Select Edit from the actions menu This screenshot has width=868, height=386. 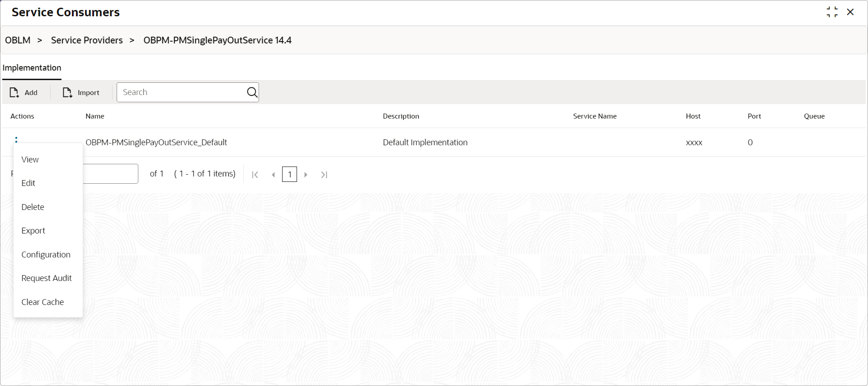pyautogui.click(x=28, y=183)
